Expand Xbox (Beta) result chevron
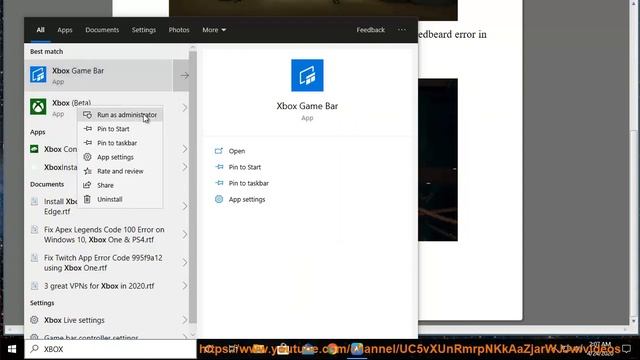The height and width of the screenshot is (360, 640). click(184, 108)
